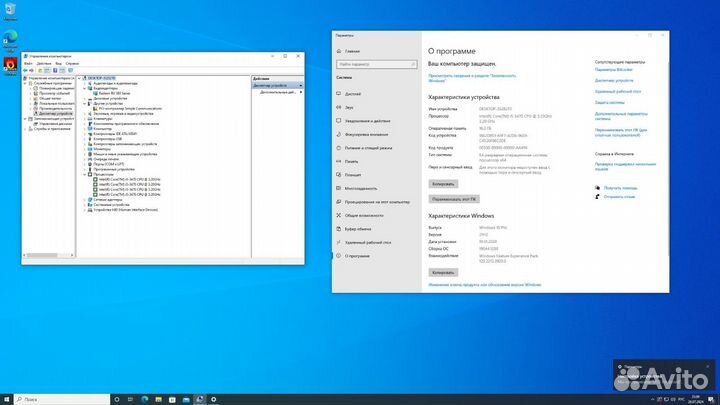
Task: Open Microsoft Edge from the taskbar
Action: [x=145, y=399]
